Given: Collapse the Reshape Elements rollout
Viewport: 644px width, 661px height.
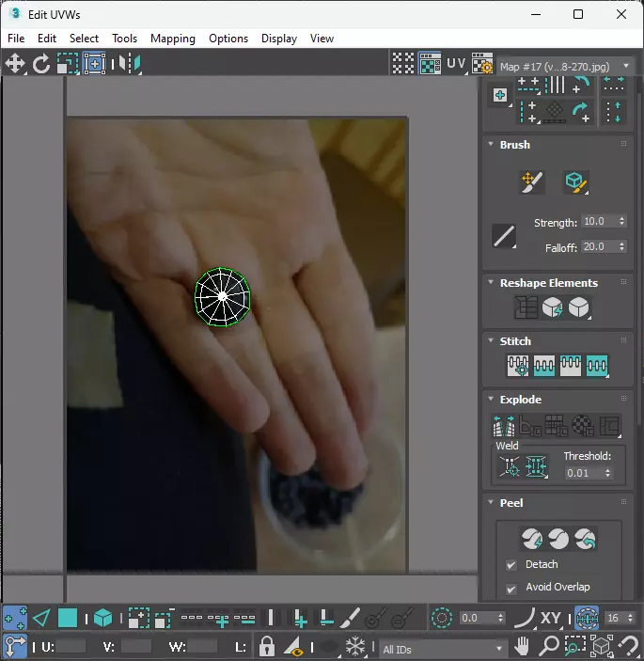Looking at the screenshot, I should (x=491, y=282).
